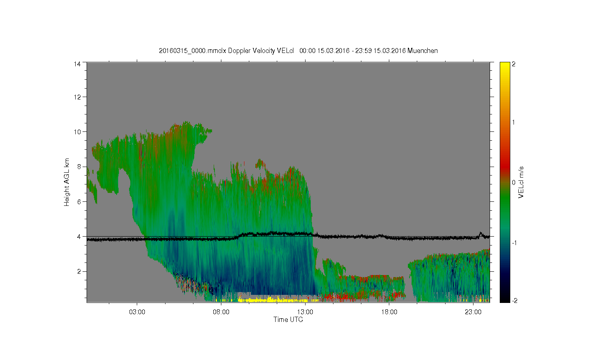Click the plot title text above the chart
The width and height of the screenshot is (607, 364).
pos(298,51)
